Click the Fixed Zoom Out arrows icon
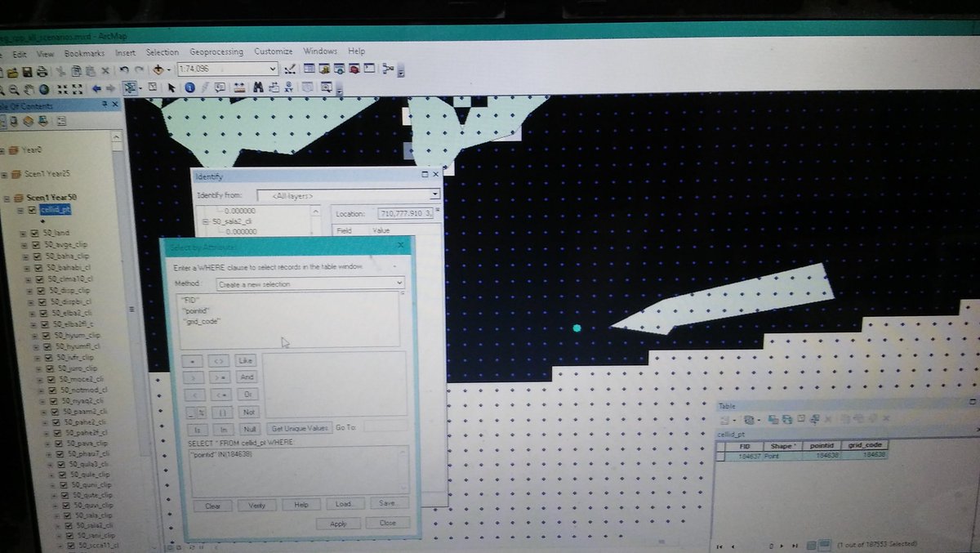This screenshot has width=980, height=553. (x=77, y=89)
